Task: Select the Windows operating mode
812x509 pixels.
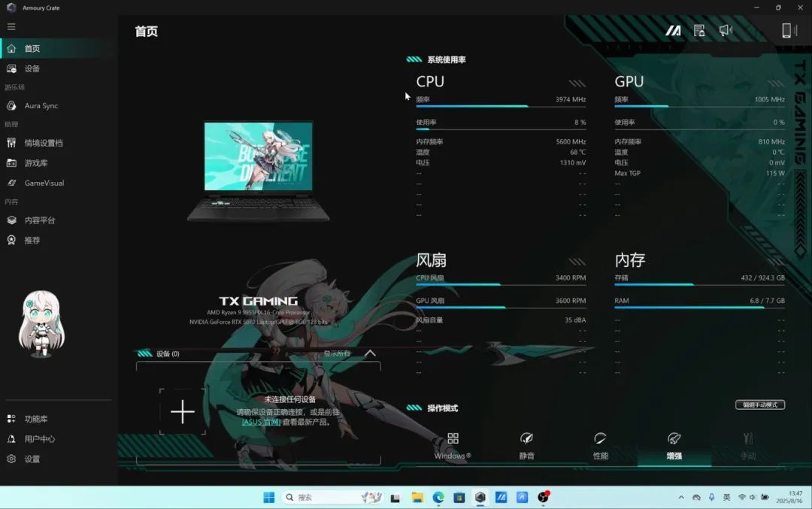Action: (453, 447)
